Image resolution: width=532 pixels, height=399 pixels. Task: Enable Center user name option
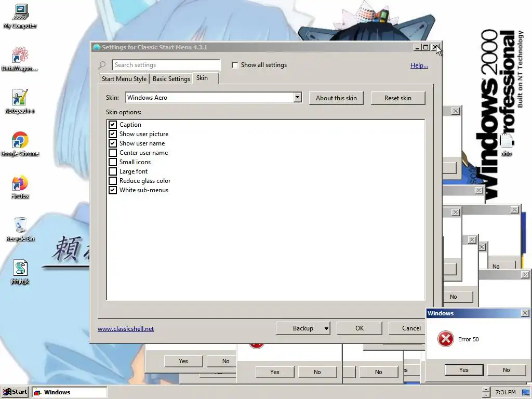point(113,153)
